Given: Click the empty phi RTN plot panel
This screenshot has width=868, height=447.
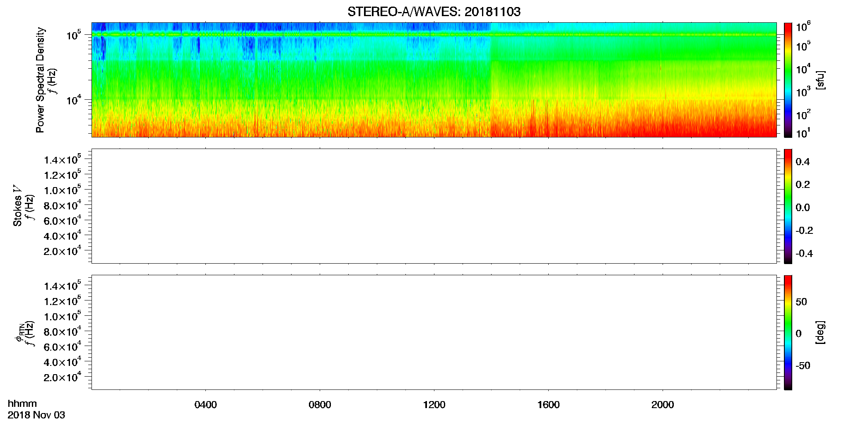Looking at the screenshot, I should tap(434, 332).
